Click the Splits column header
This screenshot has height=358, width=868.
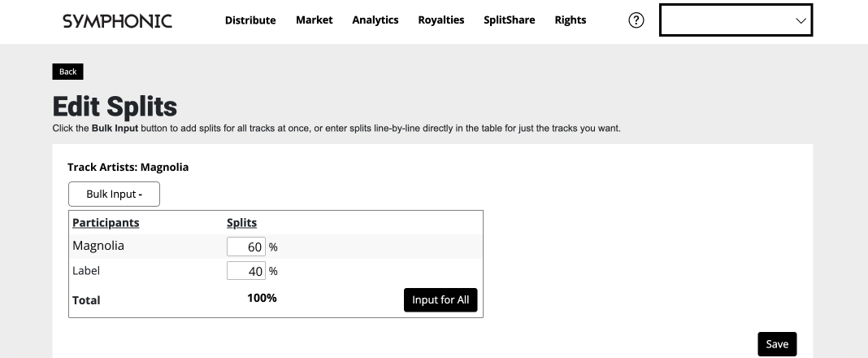[x=241, y=223]
